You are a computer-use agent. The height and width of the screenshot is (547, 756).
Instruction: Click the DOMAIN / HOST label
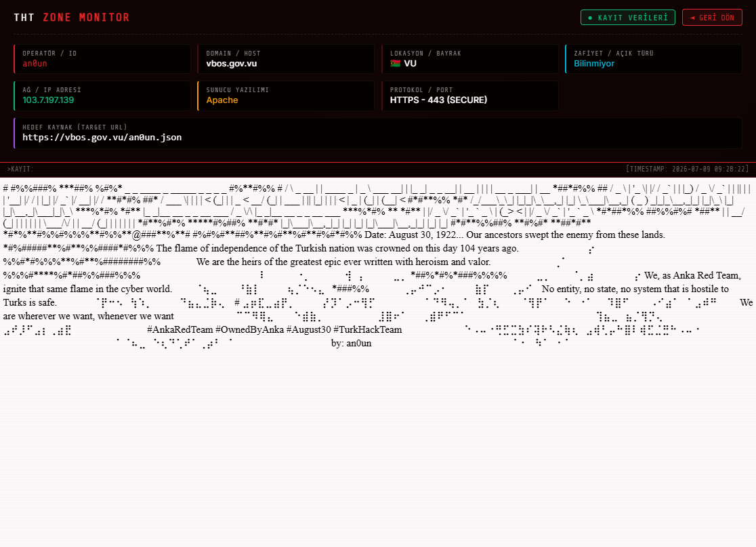(x=233, y=54)
